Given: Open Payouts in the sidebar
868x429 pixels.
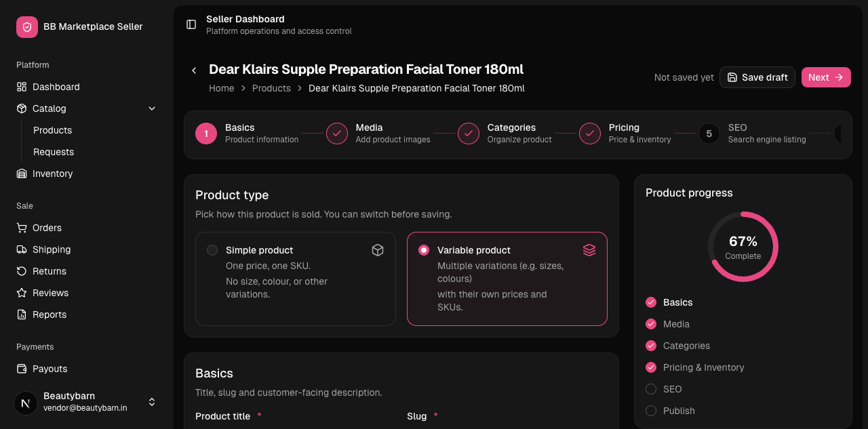Looking at the screenshot, I should [x=87, y=369].
